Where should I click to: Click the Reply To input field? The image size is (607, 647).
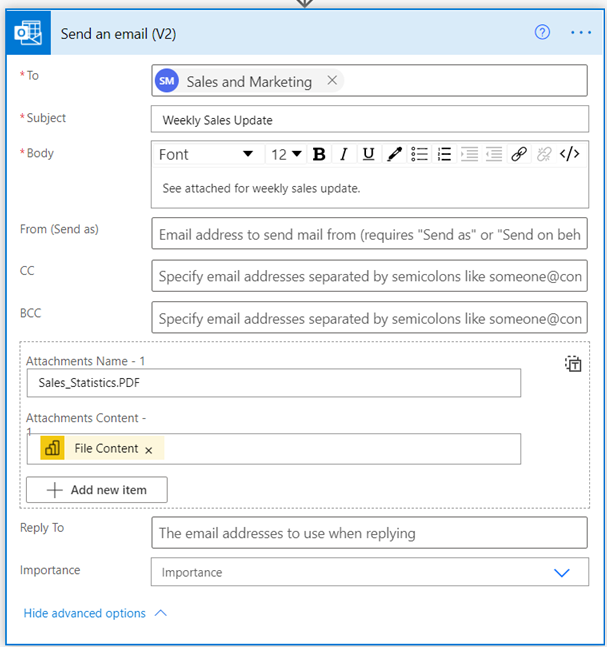pos(369,533)
